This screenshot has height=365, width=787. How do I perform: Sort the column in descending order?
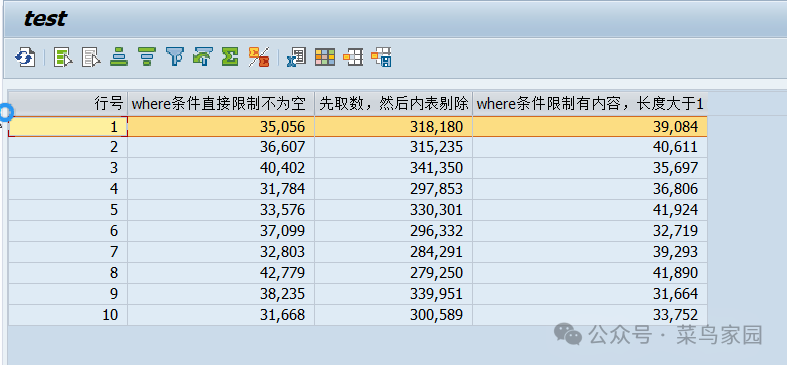pos(147,57)
